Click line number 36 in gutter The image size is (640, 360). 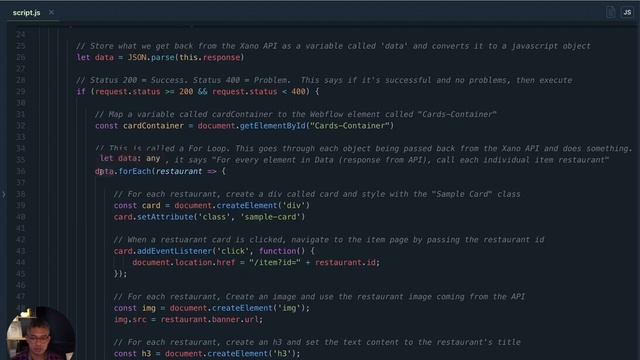(21, 171)
